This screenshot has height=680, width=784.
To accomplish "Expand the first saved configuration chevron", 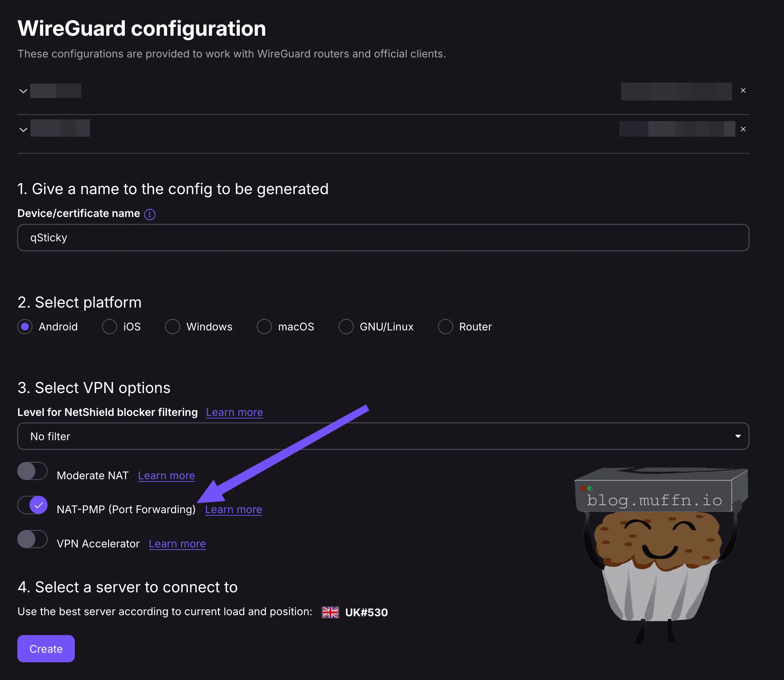I will tap(23, 91).
